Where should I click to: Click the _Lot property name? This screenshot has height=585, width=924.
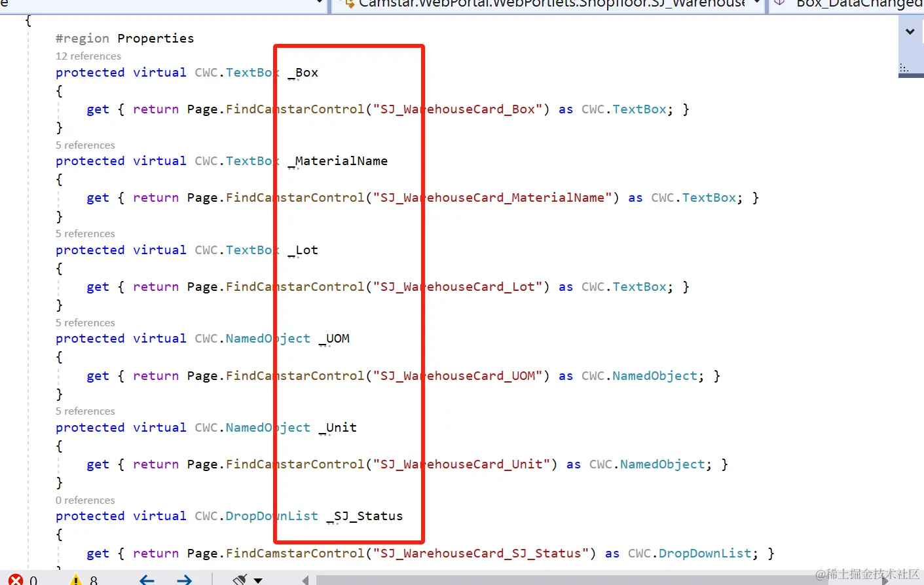click(x=303, y=250)
